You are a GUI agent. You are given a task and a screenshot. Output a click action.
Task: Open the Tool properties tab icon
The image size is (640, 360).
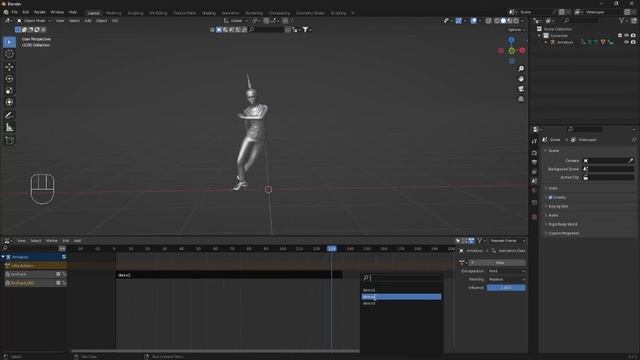coord(534,141)
